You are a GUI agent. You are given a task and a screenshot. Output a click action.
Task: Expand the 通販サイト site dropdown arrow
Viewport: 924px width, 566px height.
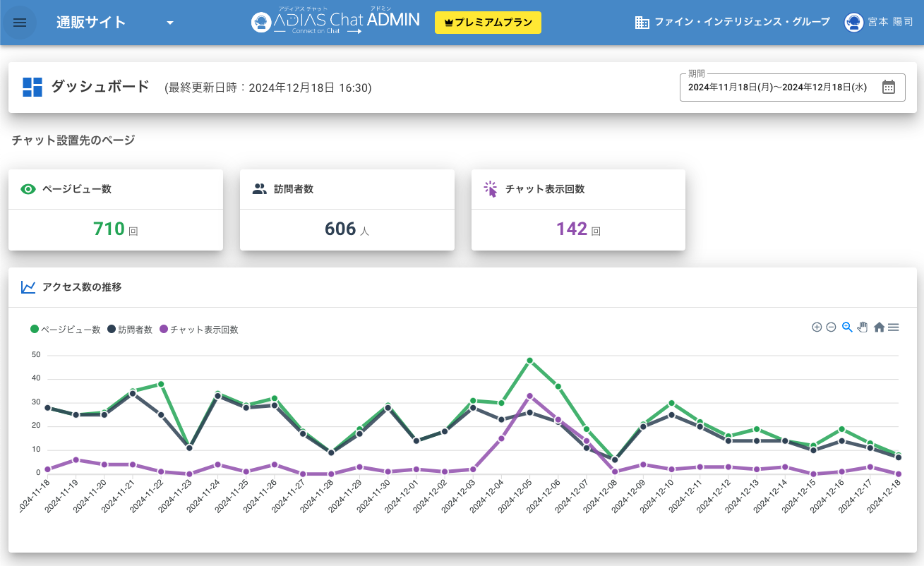point(169,23)
